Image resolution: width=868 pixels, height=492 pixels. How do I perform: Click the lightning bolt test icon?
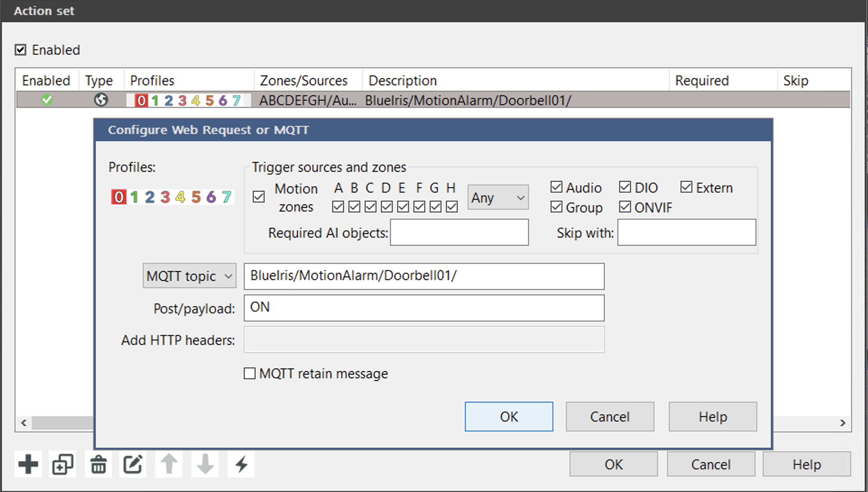pos(241,464)
